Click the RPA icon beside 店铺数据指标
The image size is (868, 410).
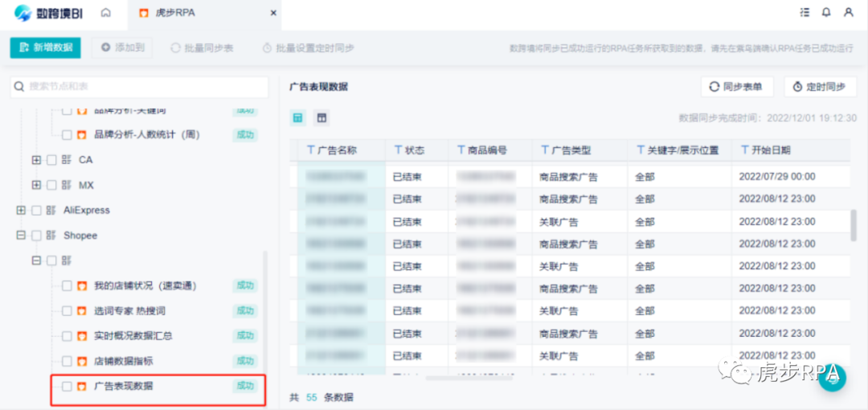tap(82, 361)
